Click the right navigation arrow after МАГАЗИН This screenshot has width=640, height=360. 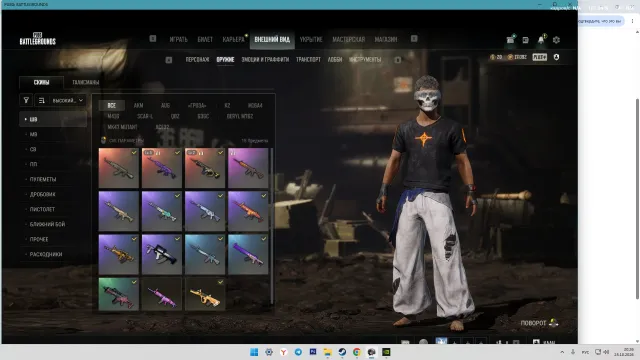click(x=414, y=38)
